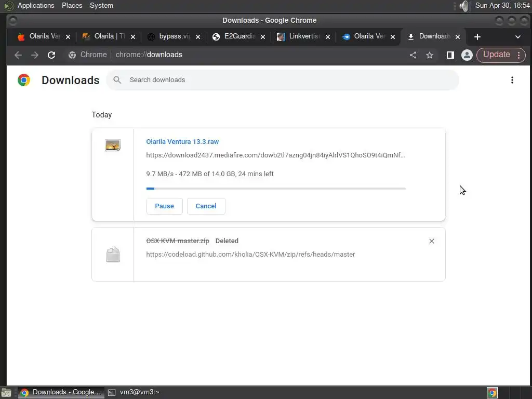Open the Applications menu
The width and height of the screenshot is (532, 399).
(x=36, y=5)
